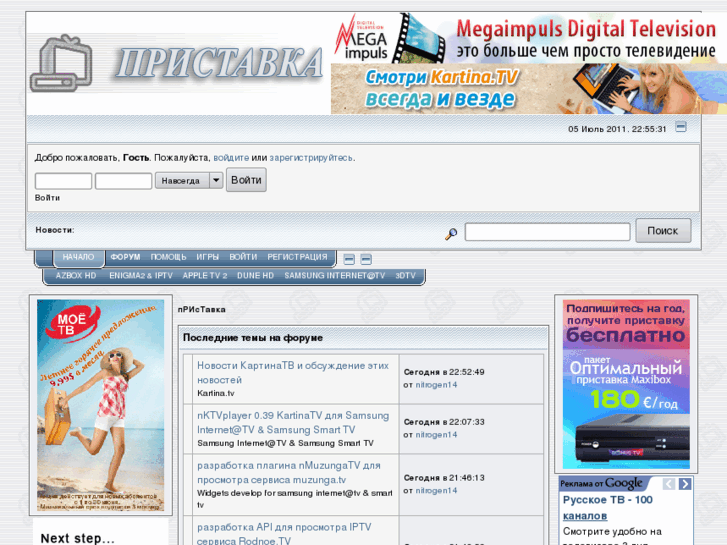This screenshot has width=727, height=545.
Task: Click the Megaimpuls Digital Television banner
Action: point(529,38)
